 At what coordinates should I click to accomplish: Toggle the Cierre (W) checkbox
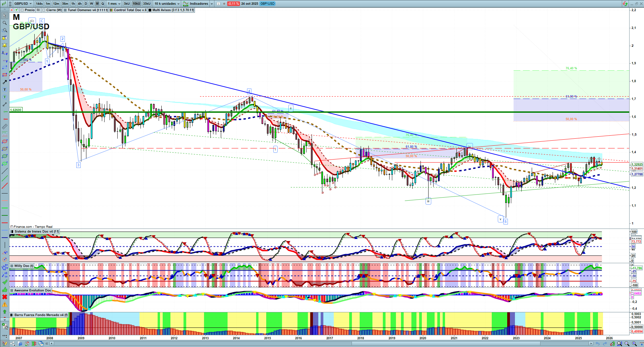click(44, 10)
